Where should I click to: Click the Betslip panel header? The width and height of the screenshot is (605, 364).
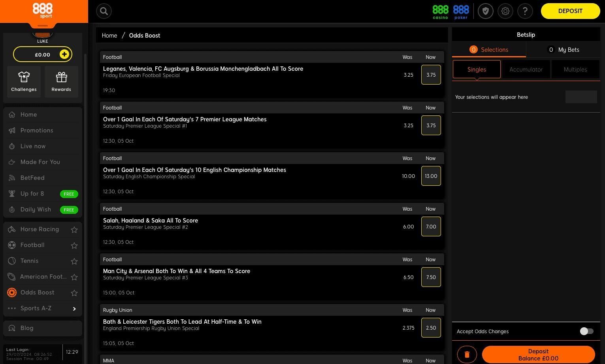(526, 35)
